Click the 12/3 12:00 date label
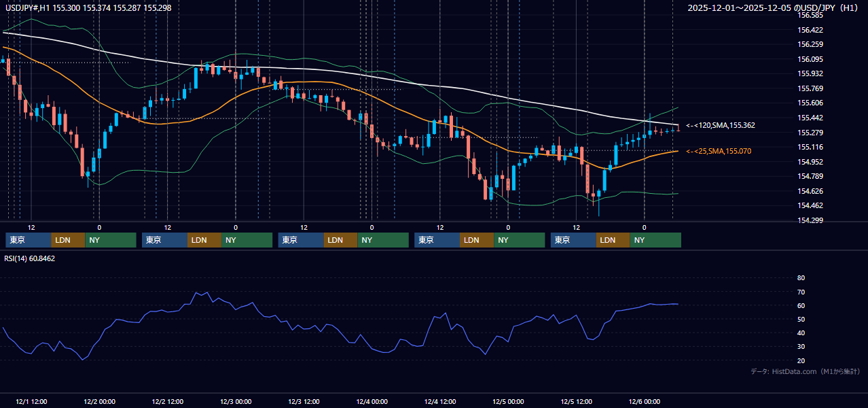This screenshot has width=868, height=408. 304,402
